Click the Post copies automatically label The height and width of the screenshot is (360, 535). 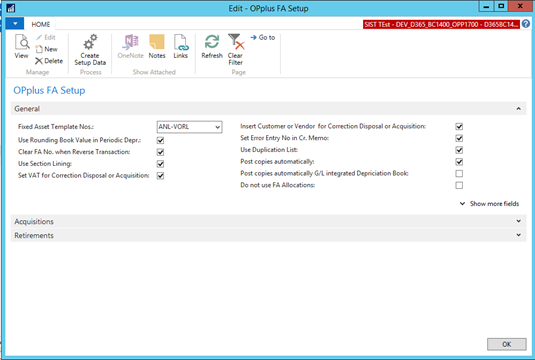tap(277, 162)
